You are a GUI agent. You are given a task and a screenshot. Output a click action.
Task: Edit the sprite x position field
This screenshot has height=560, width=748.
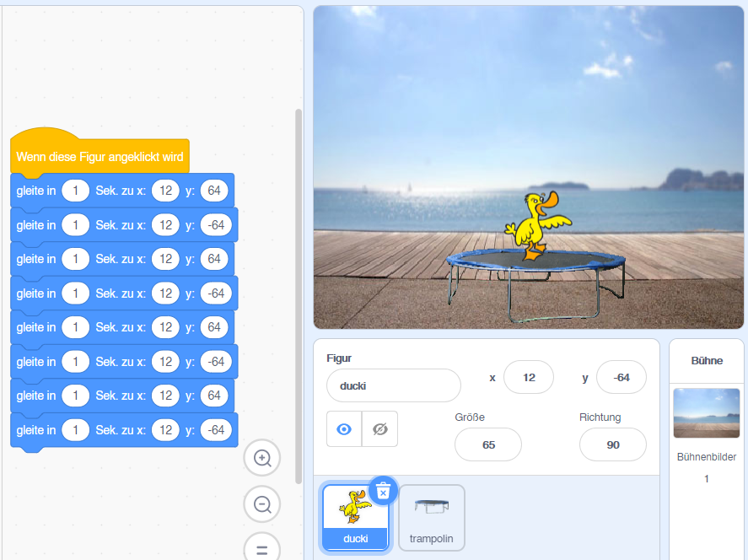pyautogui.click(x=529, y=378)
